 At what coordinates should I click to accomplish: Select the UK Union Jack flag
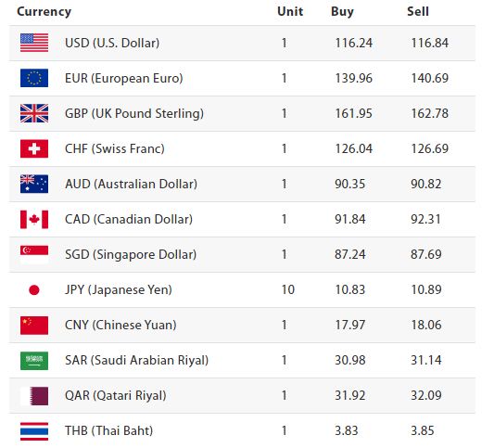pos(34,113)
